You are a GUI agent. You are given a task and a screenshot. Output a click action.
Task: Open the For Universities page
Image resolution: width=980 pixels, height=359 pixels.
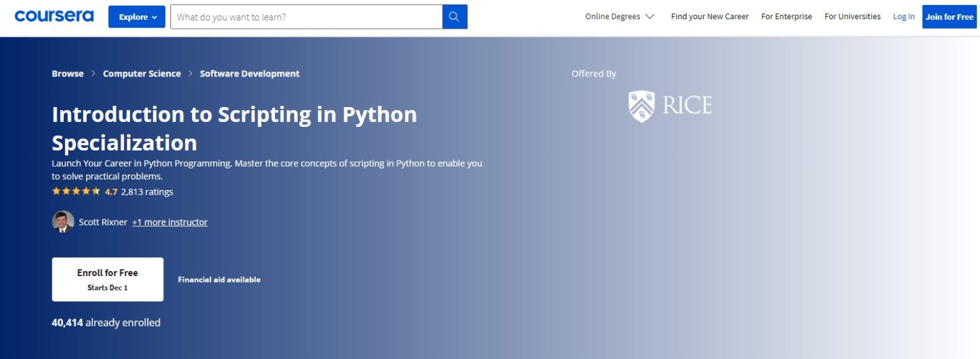coord(852,17)
